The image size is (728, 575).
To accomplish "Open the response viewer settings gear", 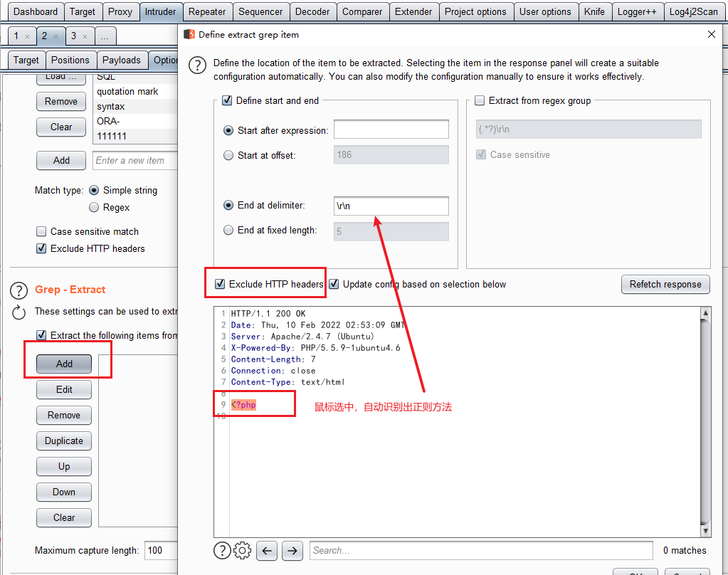I will [x=242, y=550].
